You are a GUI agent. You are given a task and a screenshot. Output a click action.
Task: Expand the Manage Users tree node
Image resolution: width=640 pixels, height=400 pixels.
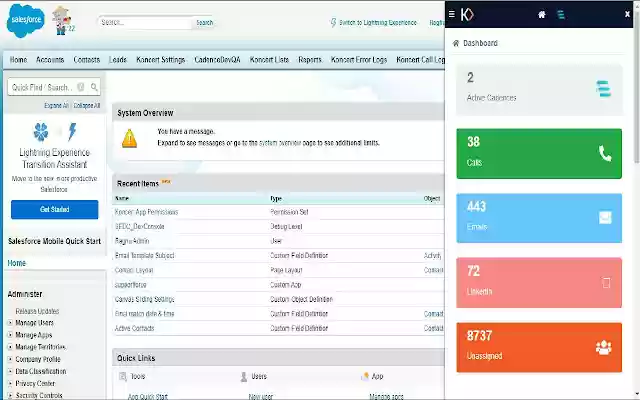[10, 323]
